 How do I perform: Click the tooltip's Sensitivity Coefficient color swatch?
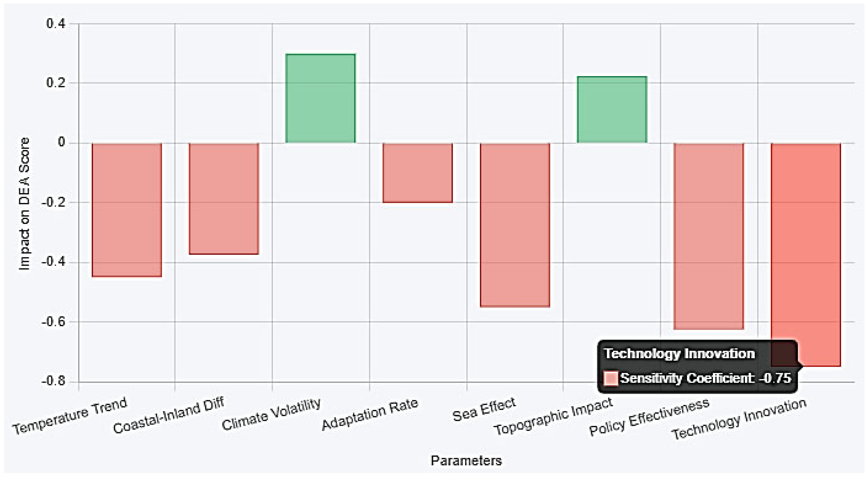tap(611, 378)
